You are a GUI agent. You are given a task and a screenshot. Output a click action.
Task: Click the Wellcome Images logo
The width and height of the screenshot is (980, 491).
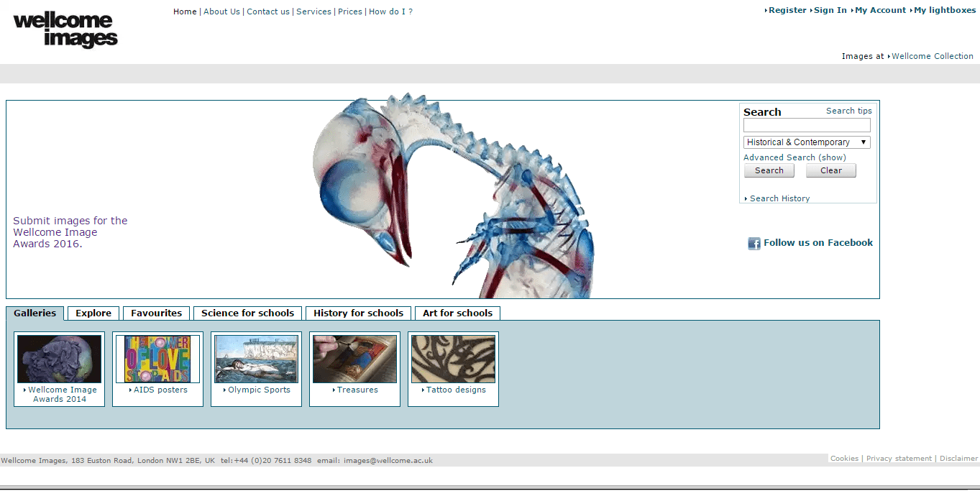65,29
